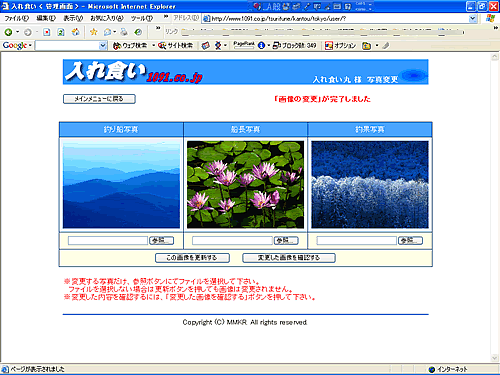Open the 表示 menu
500x375 pixels.
pos(73,18)
